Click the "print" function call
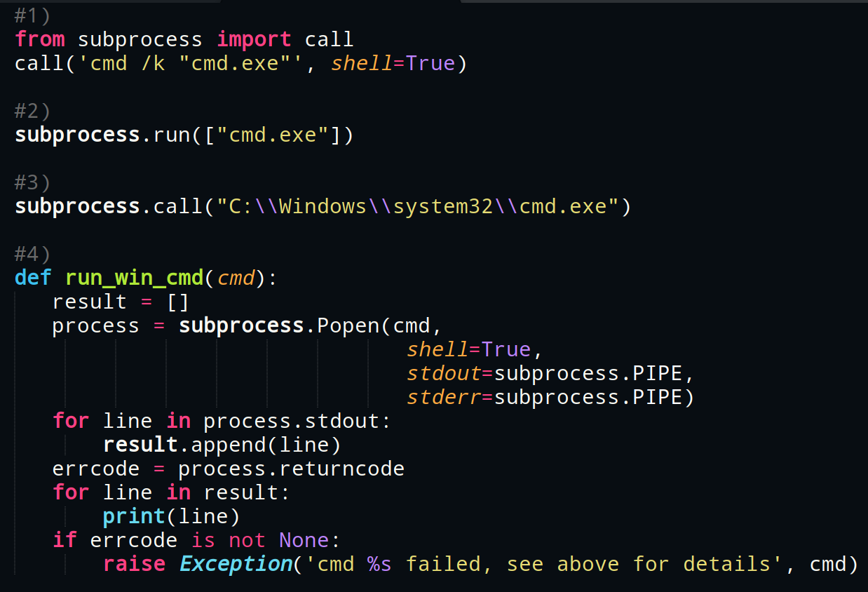The image size is (868, 592). 134,517
